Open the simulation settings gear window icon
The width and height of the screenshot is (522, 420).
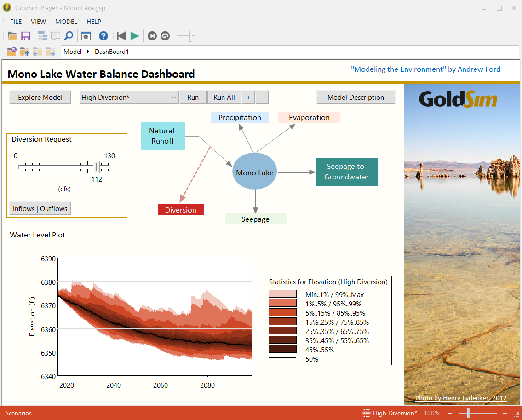(x=86, y=36)
